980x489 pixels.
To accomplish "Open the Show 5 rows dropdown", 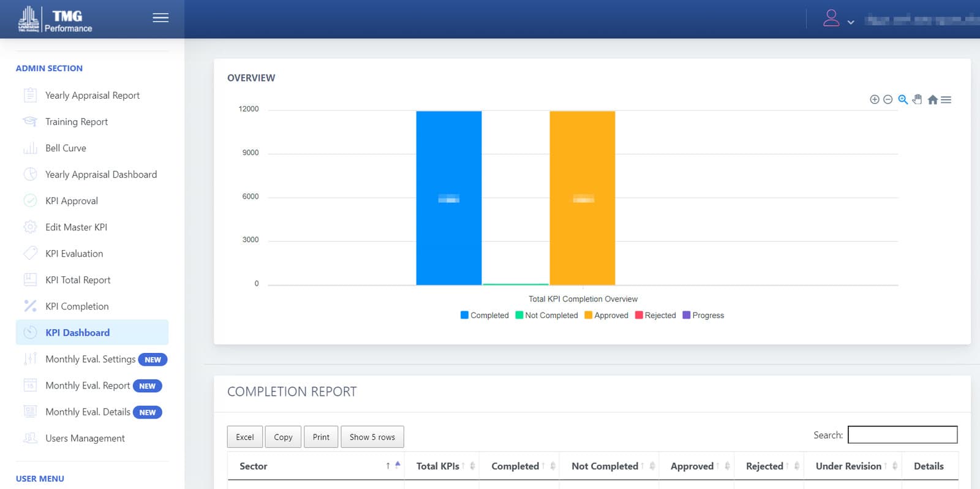I will click(x=372, y=437).
